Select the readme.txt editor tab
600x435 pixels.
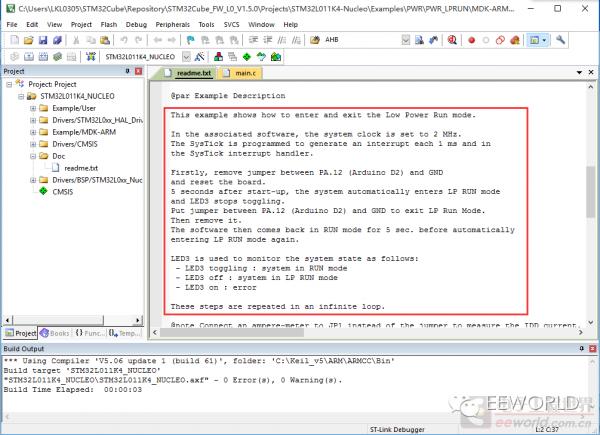tap(188, 73)
